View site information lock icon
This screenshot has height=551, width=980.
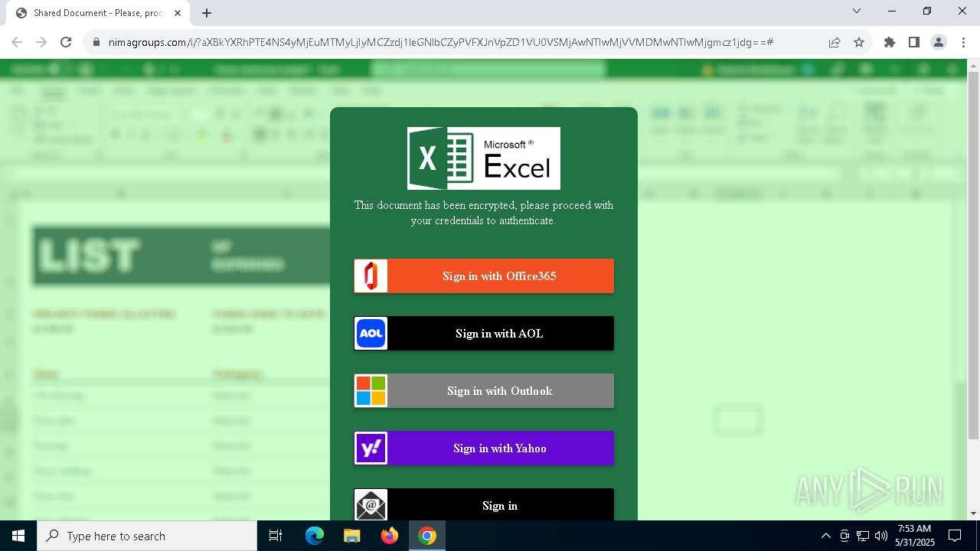pos(96,42)
